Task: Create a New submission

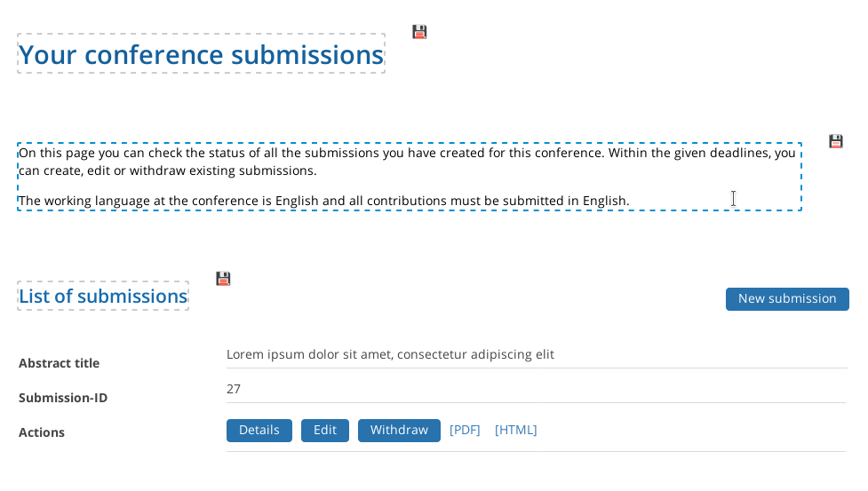Action: pos(787,298)
